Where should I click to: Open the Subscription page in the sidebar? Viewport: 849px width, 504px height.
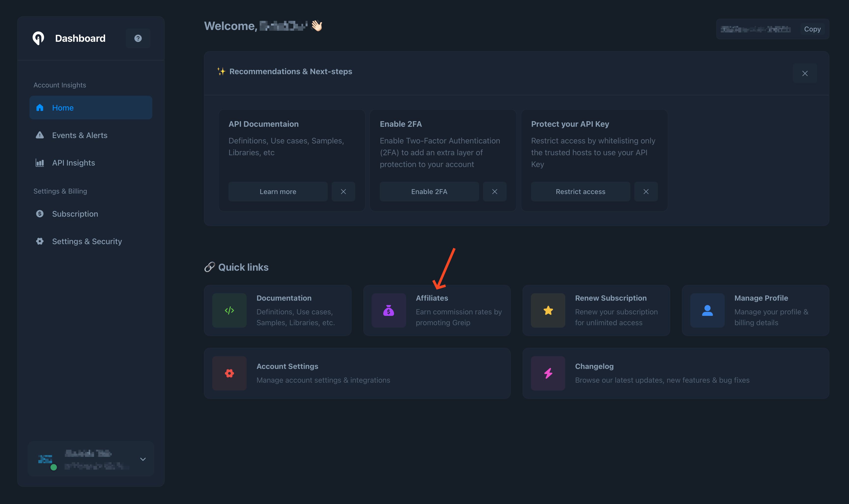click(75, 214)
